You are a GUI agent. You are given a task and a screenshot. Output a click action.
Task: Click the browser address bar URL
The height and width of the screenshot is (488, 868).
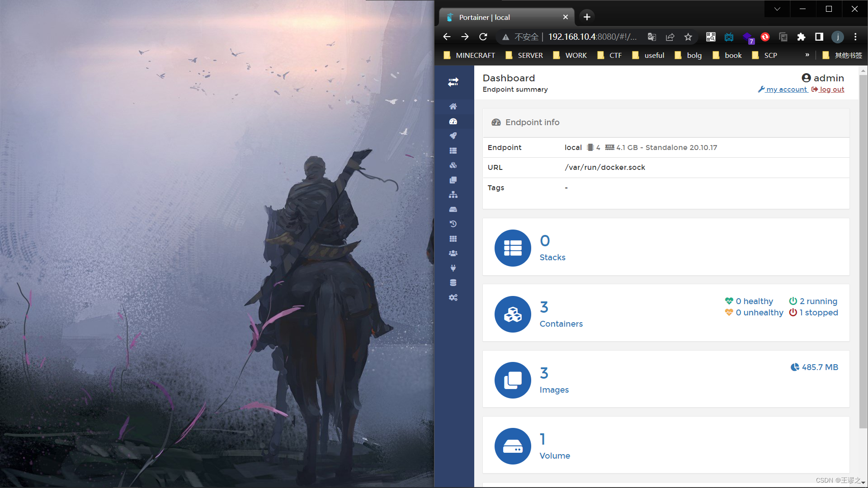592,37
